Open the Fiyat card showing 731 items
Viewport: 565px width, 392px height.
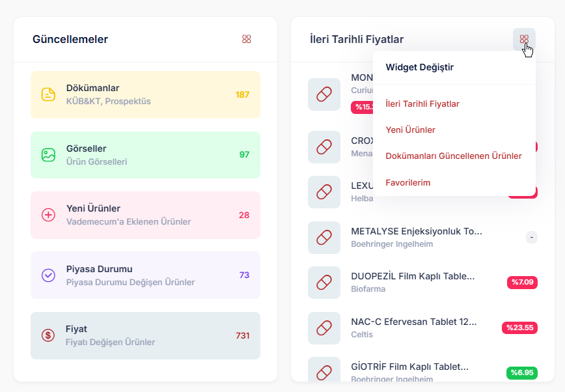click(x=145, y=335)
